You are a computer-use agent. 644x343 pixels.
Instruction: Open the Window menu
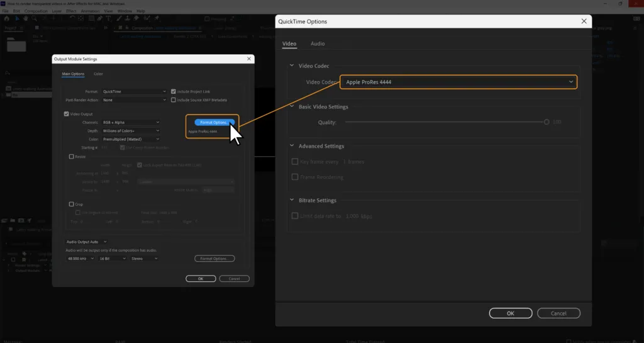tap(125, 11)
